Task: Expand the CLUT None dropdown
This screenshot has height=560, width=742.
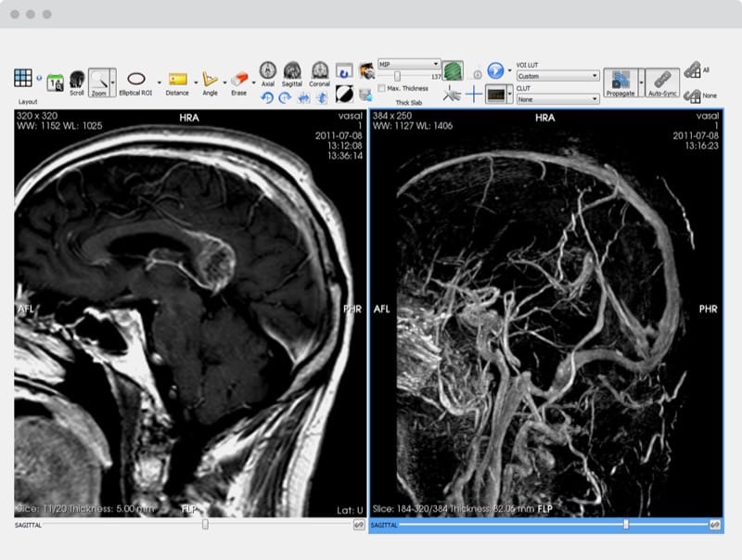Action: point(557,98)
